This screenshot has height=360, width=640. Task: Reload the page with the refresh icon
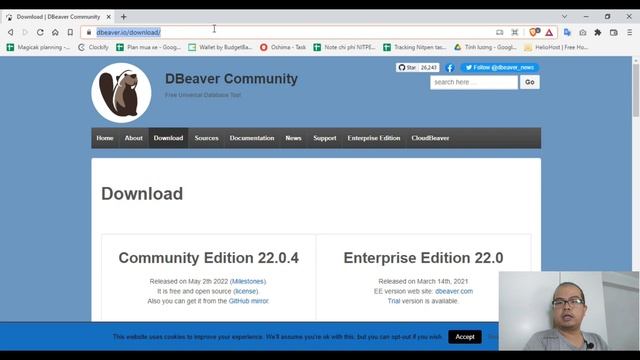(x=40, y=32)
